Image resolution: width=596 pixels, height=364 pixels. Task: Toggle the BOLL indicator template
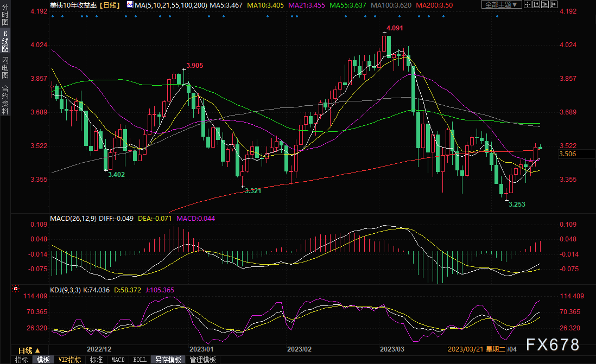coord(140,360)
